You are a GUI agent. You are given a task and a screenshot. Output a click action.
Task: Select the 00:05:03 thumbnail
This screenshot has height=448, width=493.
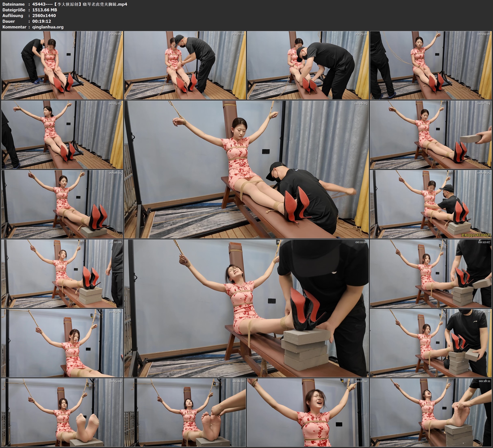[62, 135]
